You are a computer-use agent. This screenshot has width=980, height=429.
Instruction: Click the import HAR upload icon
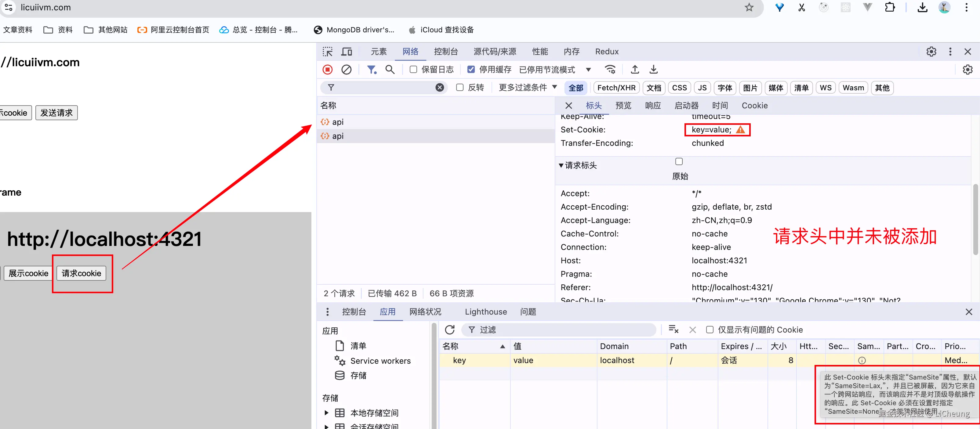635,70
